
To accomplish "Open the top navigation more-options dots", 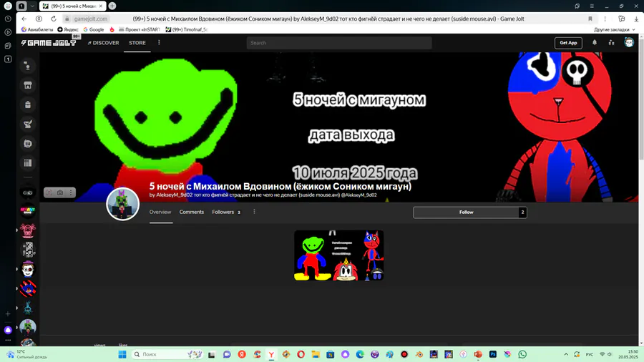I will pos(159,42).
